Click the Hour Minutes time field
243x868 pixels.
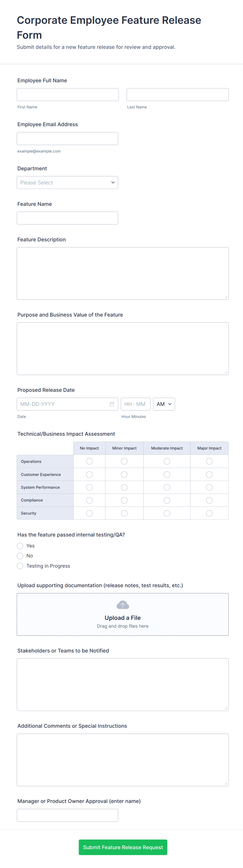click(x=135, y=404)
